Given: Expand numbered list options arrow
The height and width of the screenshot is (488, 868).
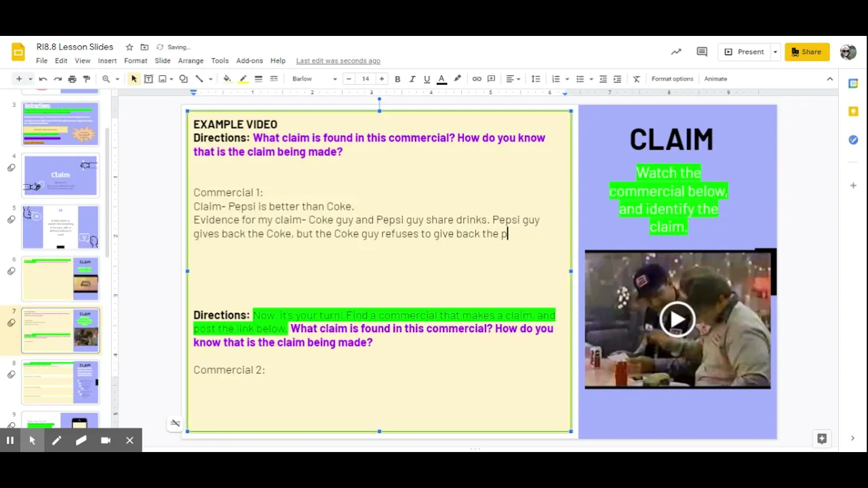Looking at the screenshot, I should [x=567, y=79].
